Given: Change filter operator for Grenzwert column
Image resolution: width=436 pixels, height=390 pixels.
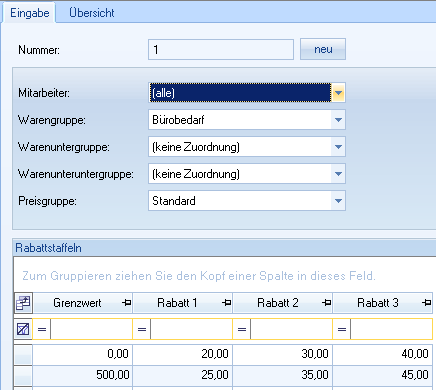Looking at the screenshot, I should click(42, 329).
